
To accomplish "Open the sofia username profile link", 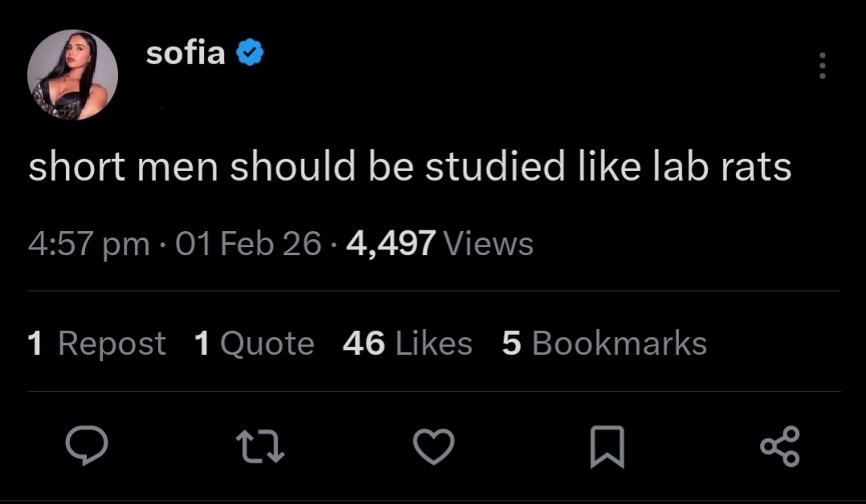I will coord(185,54).
